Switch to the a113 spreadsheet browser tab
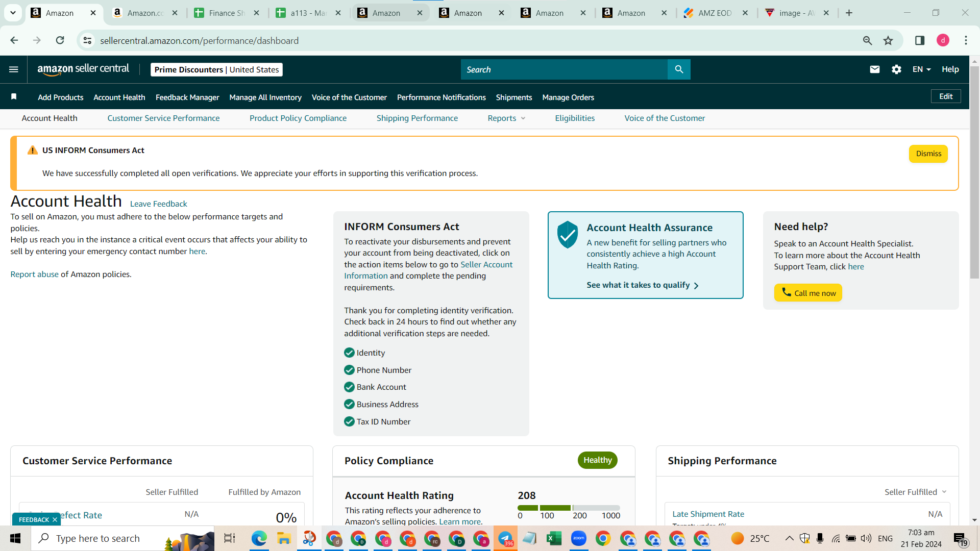980x551 pixels. pos(309,13)
